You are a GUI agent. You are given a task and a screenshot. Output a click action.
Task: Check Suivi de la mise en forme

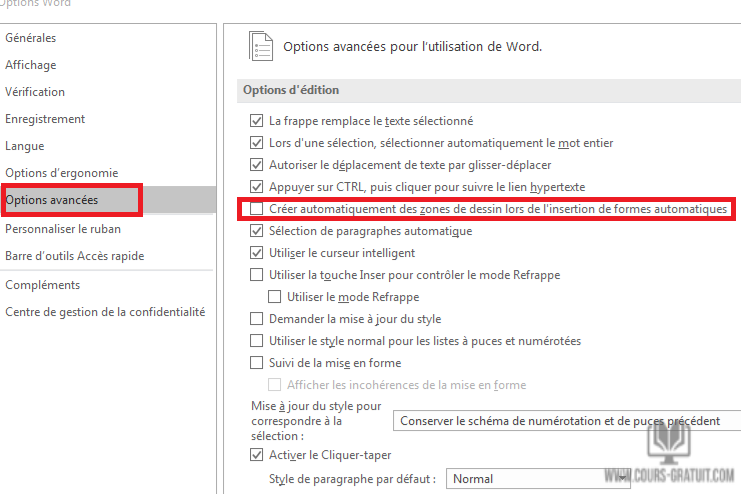257,363
